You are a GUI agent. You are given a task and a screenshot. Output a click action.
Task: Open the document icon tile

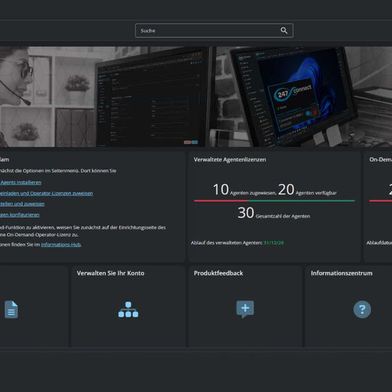pyautogui.click(x=11, y=309)
